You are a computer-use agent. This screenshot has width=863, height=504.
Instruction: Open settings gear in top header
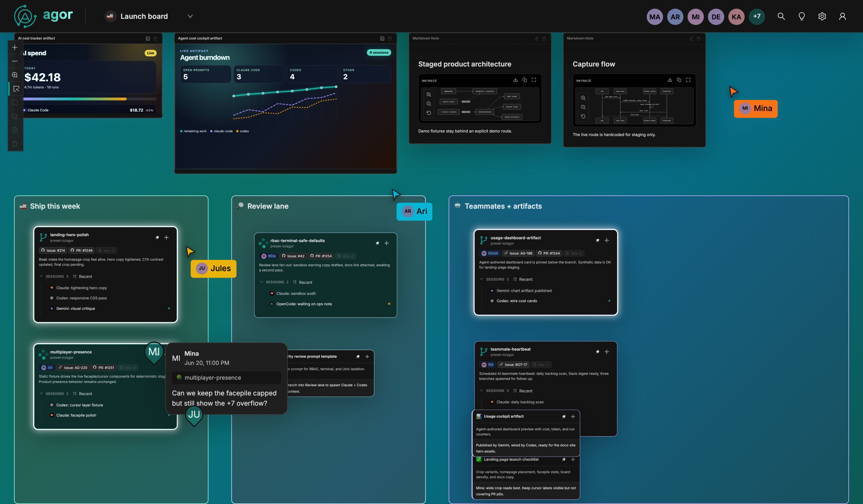(x=822, y=16)
